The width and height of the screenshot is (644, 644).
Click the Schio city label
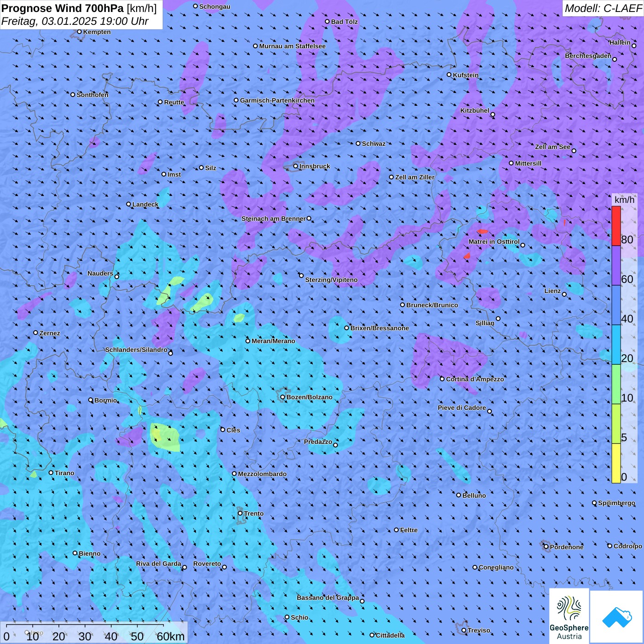point(299,617)
